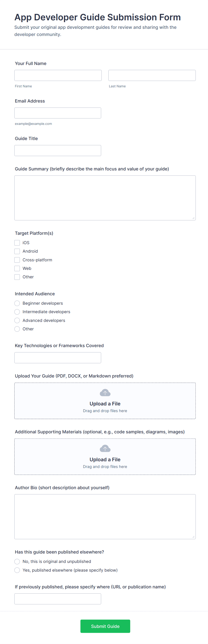
Task: Check the iOS platform checkbox
Action: (17, 243)
